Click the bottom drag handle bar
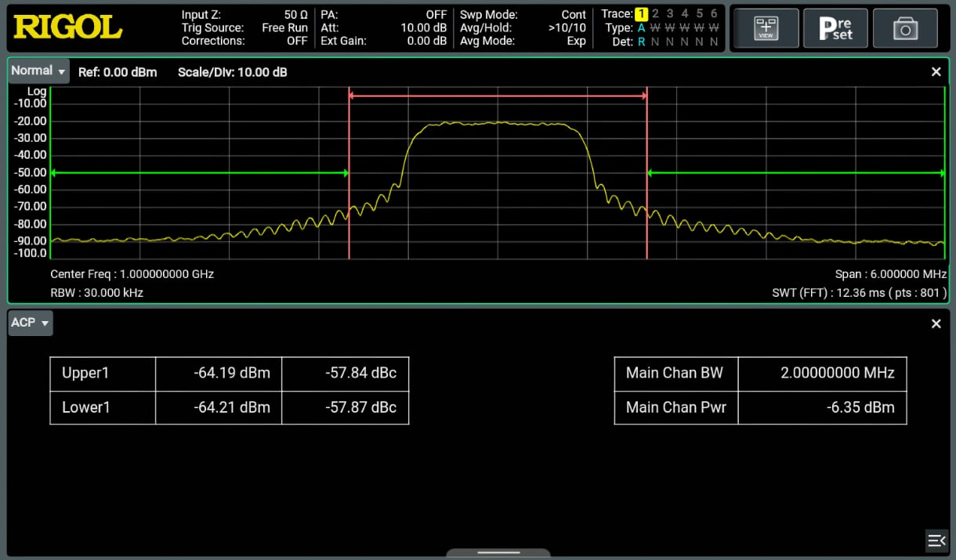956x560 pixels. click(x=498, y=552)
